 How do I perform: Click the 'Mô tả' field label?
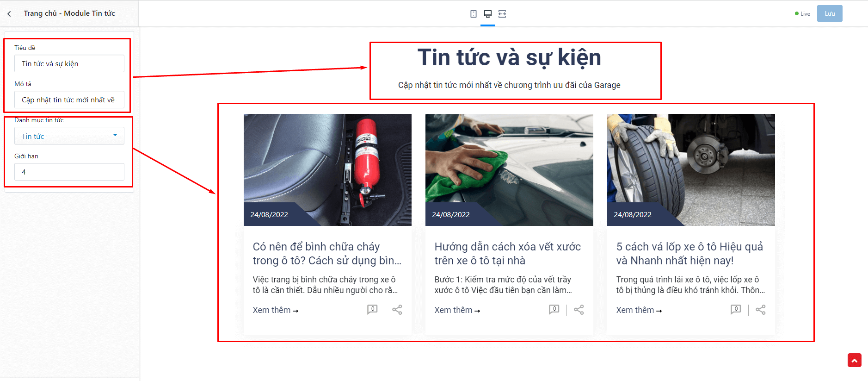point(23,84)
